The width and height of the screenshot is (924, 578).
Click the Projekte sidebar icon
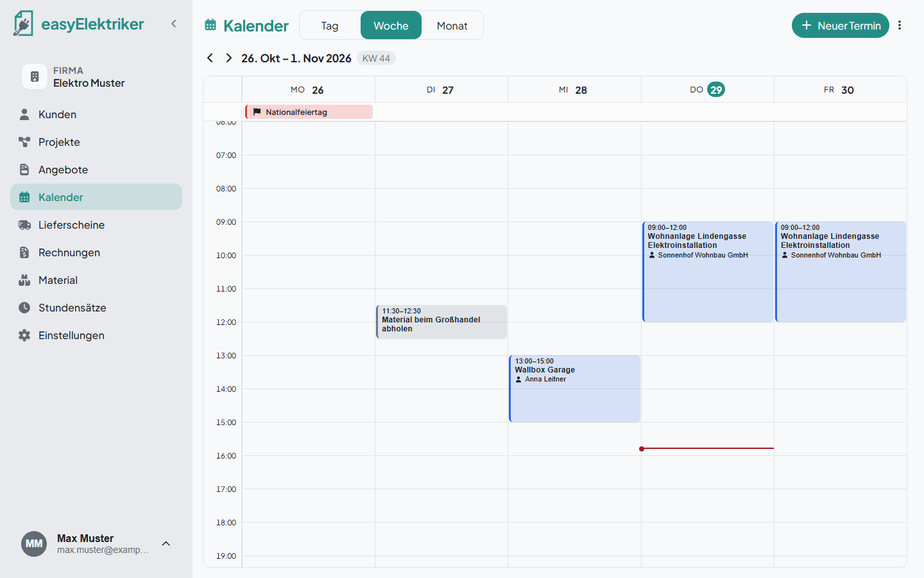point(24,142)
